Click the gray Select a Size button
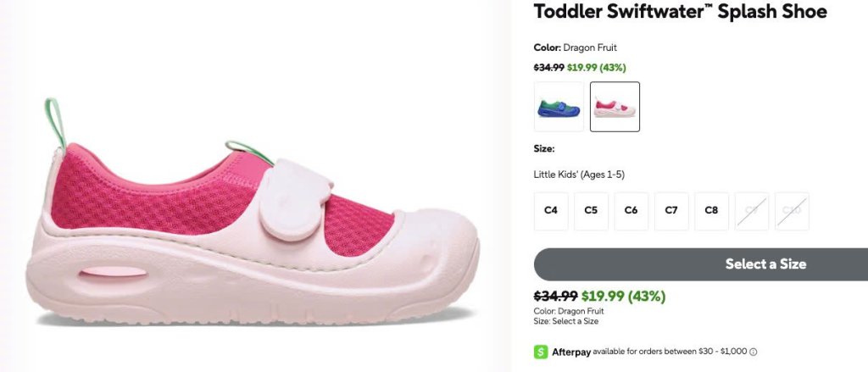Image resolution: width=868 pixels, height=372 pixels. click(701, 264)
